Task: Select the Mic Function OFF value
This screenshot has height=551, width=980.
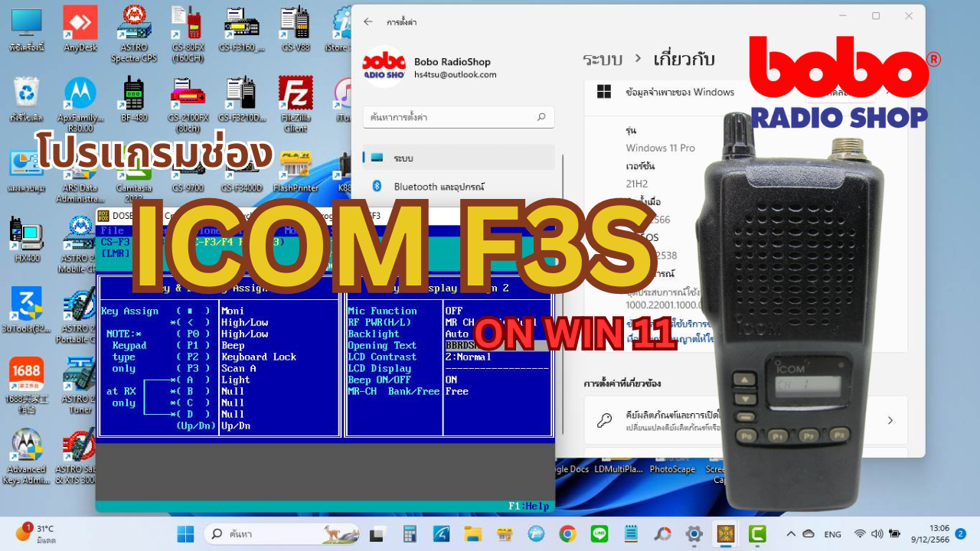Action: [454, 311]
